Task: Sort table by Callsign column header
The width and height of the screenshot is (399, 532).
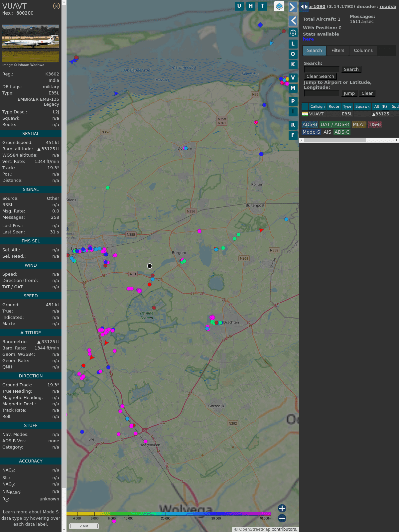Action: pos(317,106)
